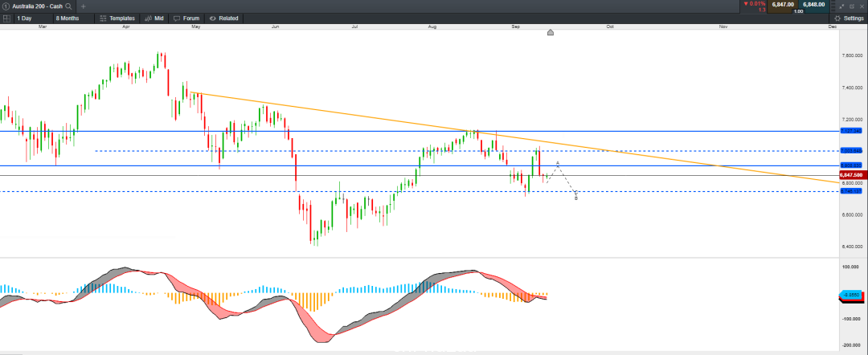Image resolution: width=868 pixels, height=355 pixels.
Task: Open the Templates menu
Action: 117,18
